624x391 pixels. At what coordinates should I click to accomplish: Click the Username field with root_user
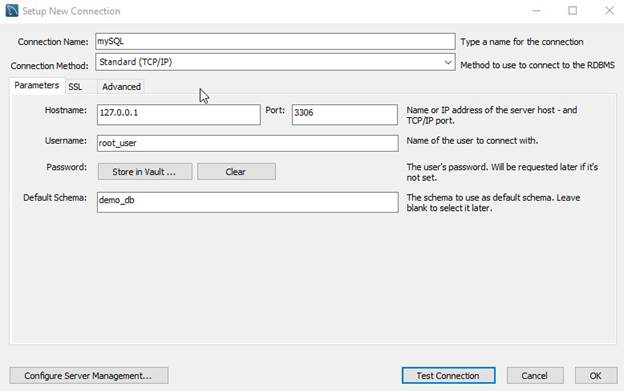248,143
